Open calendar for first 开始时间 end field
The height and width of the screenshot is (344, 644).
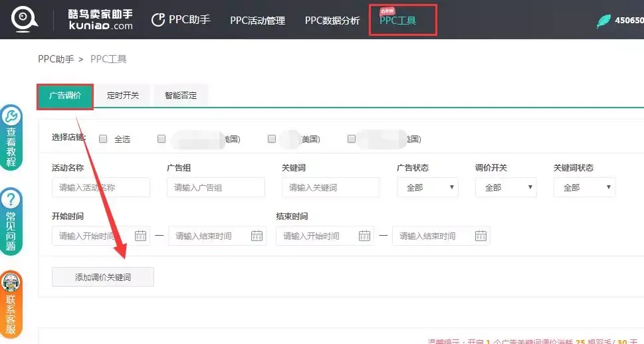click(257, 236)
